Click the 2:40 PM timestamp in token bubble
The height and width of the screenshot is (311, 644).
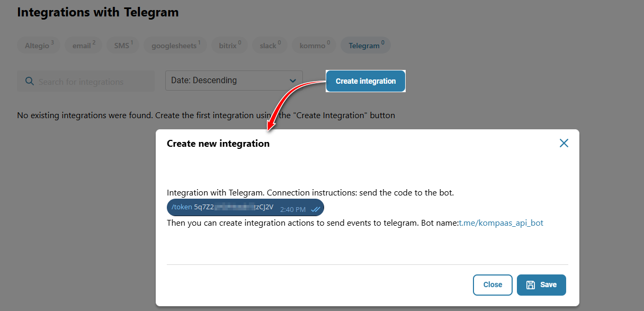click(293, 210)
